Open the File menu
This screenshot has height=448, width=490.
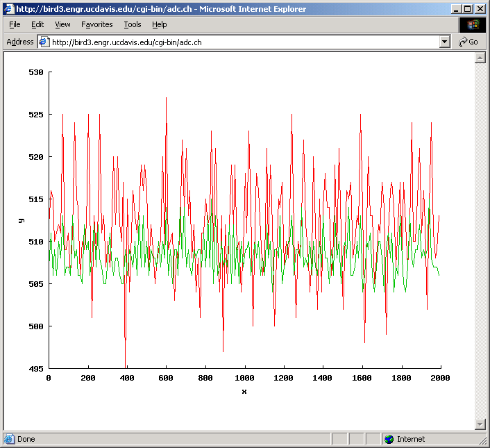tap(15, 24)
